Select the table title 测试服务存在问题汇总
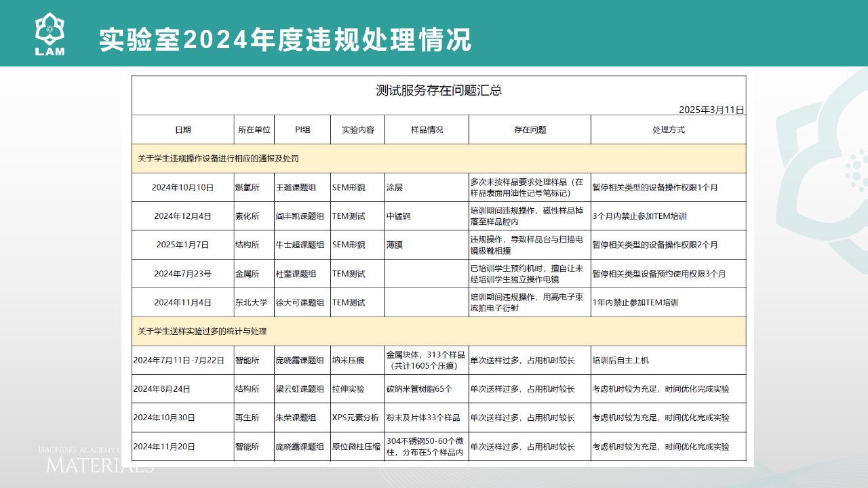The image size is (868, 488). 439,90
